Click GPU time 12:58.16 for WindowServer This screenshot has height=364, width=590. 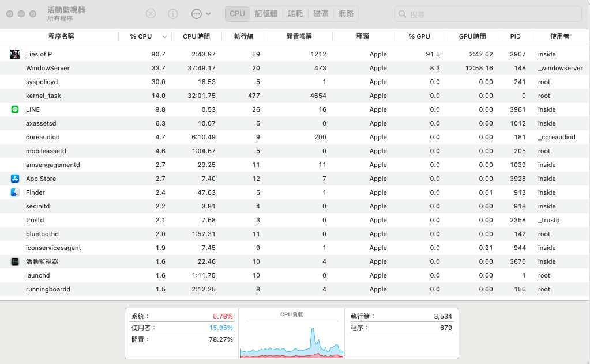pyautogui.click(x=479, y=68)
